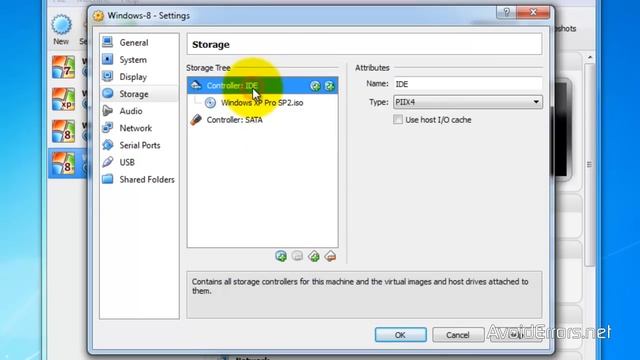Open the Serial Ports settings category
The image size is (640, 360).
tap(140, 145)
